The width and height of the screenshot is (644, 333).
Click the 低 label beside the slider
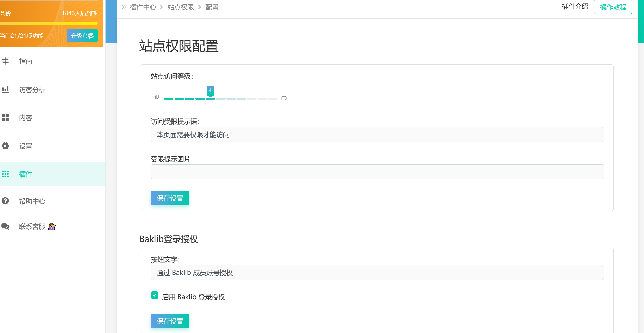click(157, 97)
